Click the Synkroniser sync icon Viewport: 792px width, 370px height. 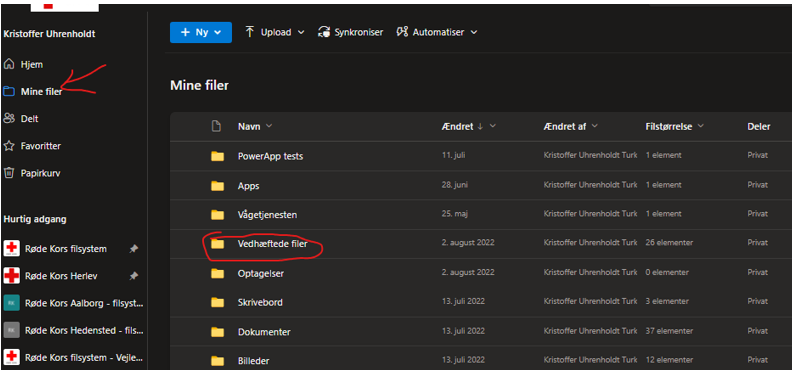[x=323, y=32]
